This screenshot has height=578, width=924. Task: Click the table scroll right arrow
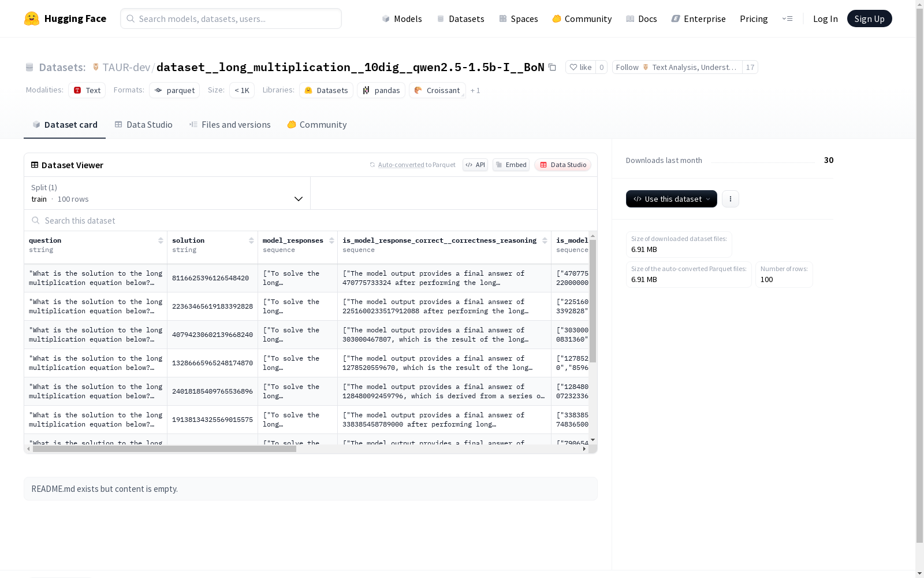pos(584,449)
